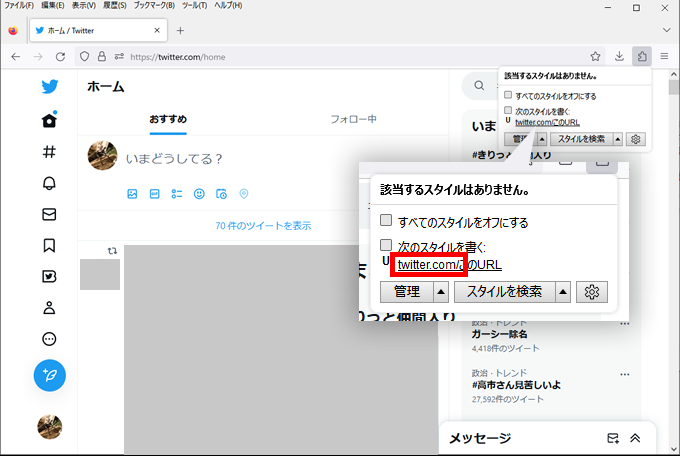The width and height of the screenshot is (680, 456).
Task: Click the Twitter bird logo in the sidebar
Action: [50, 86]
